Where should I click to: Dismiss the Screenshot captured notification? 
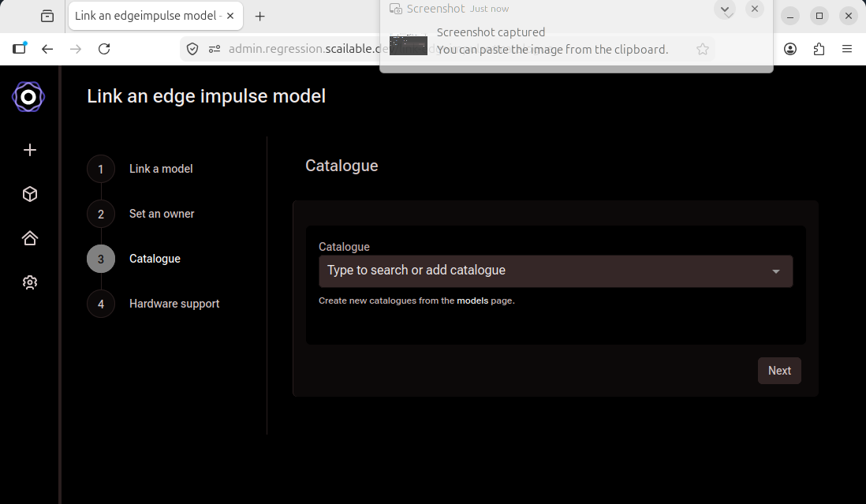pyautogui.click(x=755, y=9)
